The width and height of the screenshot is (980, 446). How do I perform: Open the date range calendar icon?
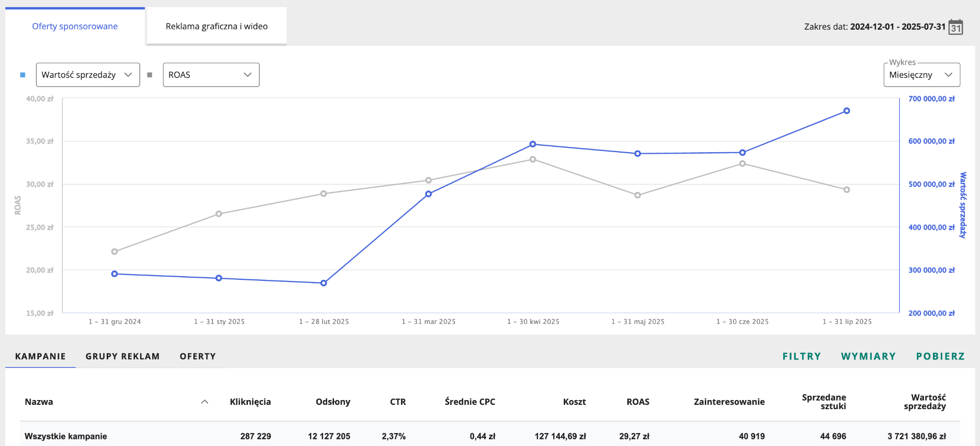(956, 27)
